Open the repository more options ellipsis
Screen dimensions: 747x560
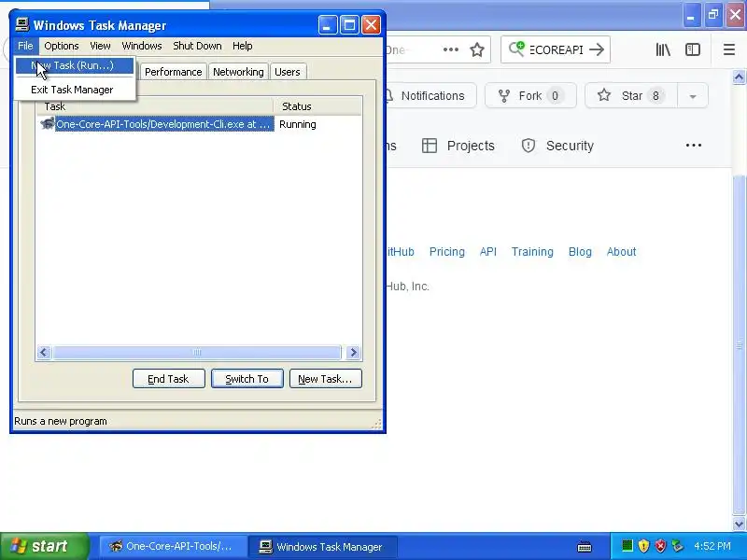[x=694, y=146]
